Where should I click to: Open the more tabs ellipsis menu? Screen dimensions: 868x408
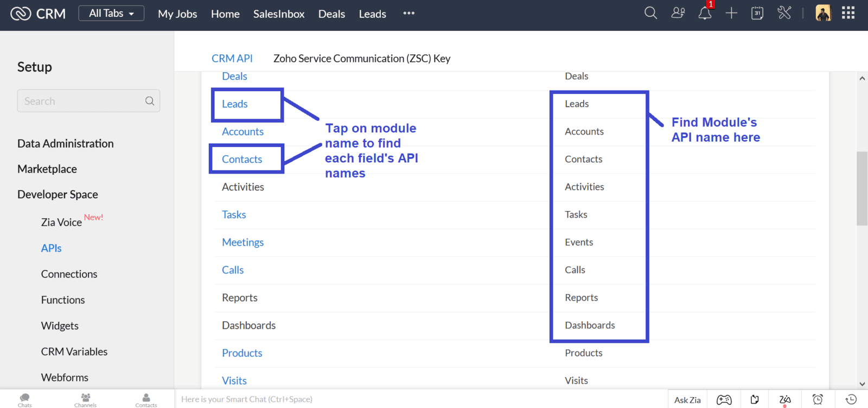point(409,14)
